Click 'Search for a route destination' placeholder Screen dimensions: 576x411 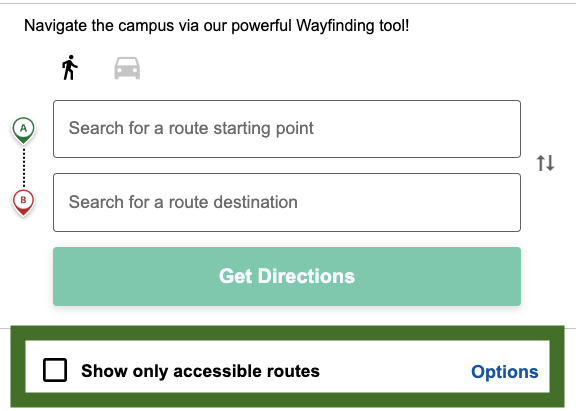[183, 202]
